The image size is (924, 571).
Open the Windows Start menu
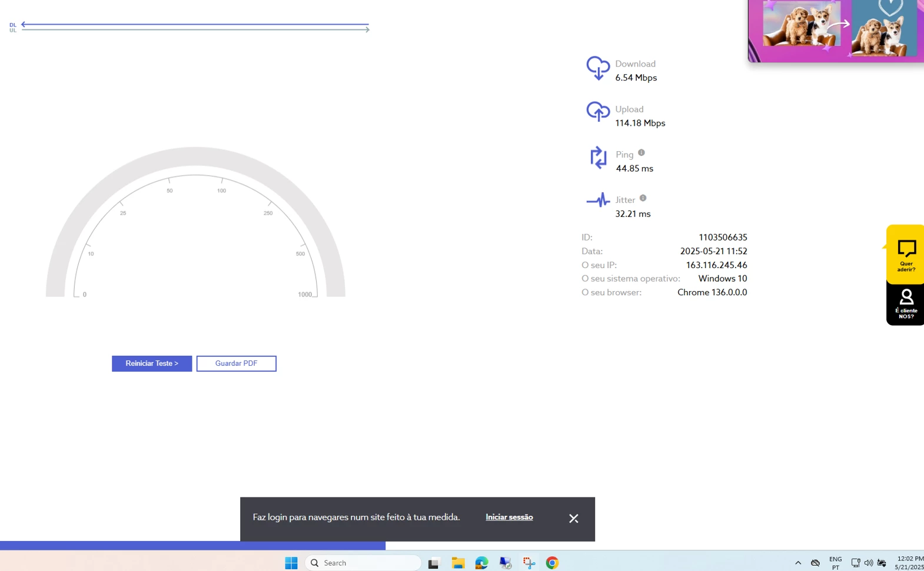[291, 563]
